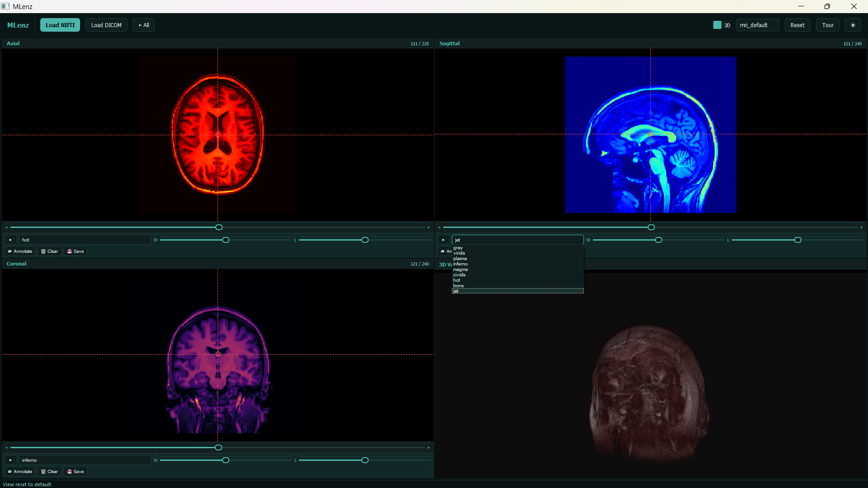Click the Axial level (L) slider handle
This screenshot has width=868, height=488.
(x=365, y=240)
